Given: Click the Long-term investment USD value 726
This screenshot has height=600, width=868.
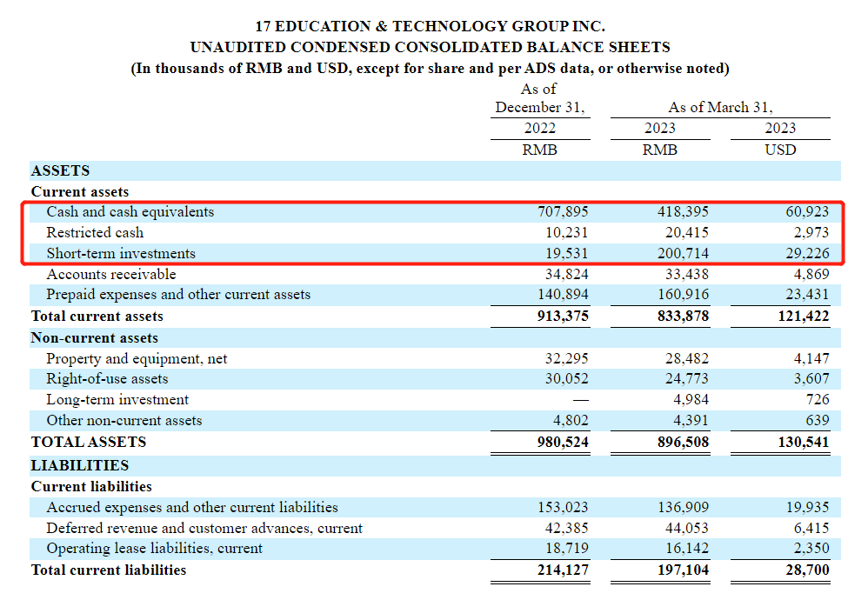Looking at the screenshot, I should click(x=817, y=399).
